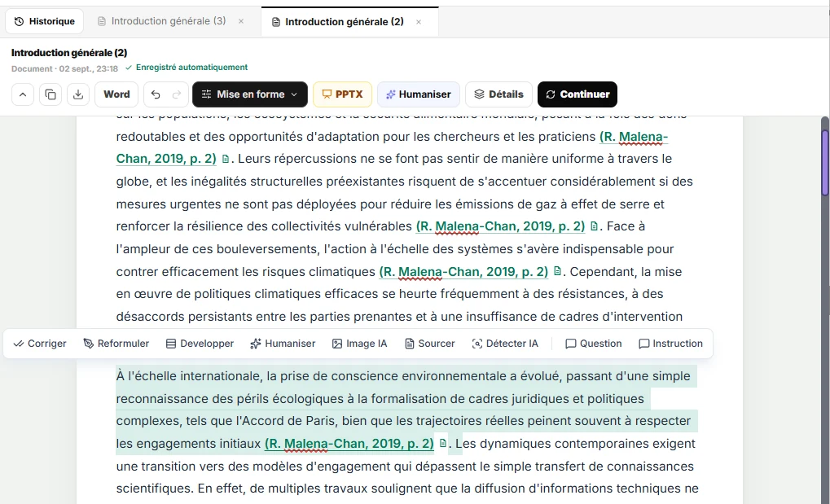Choose Sourcer in the selection toolbar
The image size is (830, 504).
point(430,344)
